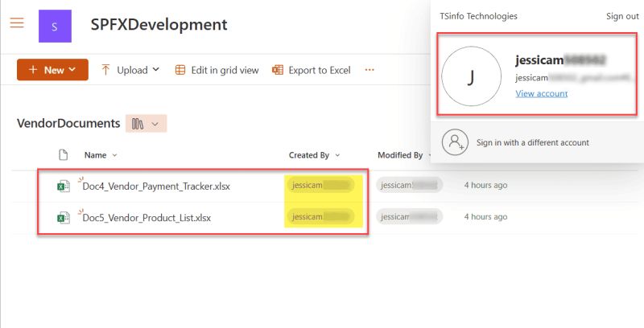Click the Excel icon for Doc4 file

tap(64, 187)
